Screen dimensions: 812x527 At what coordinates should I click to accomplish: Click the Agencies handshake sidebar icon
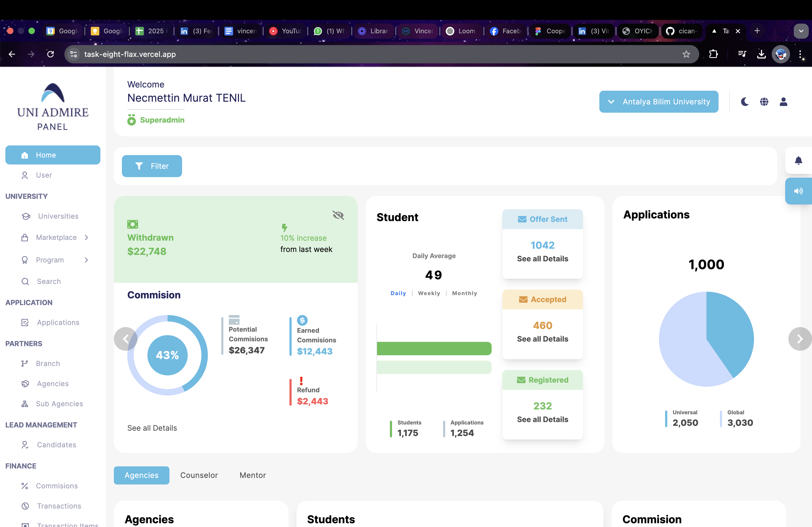tap(25, 384)
